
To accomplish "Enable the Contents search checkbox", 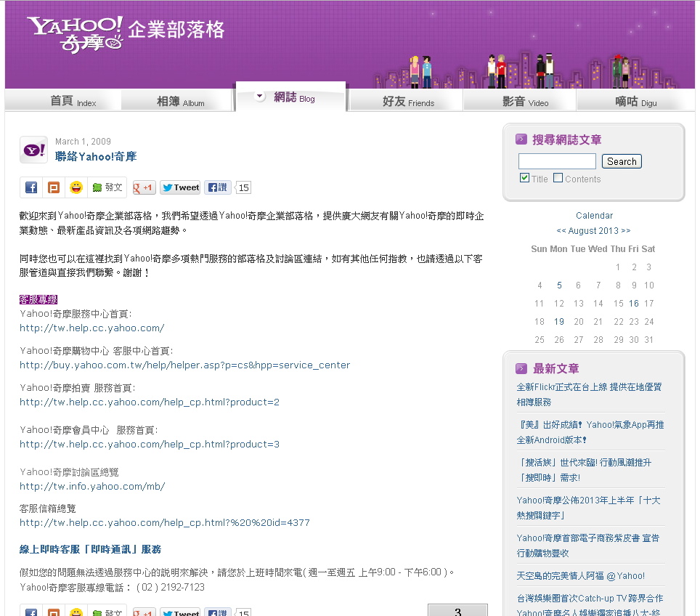I will pyautogui.click(x=558, y=178).
